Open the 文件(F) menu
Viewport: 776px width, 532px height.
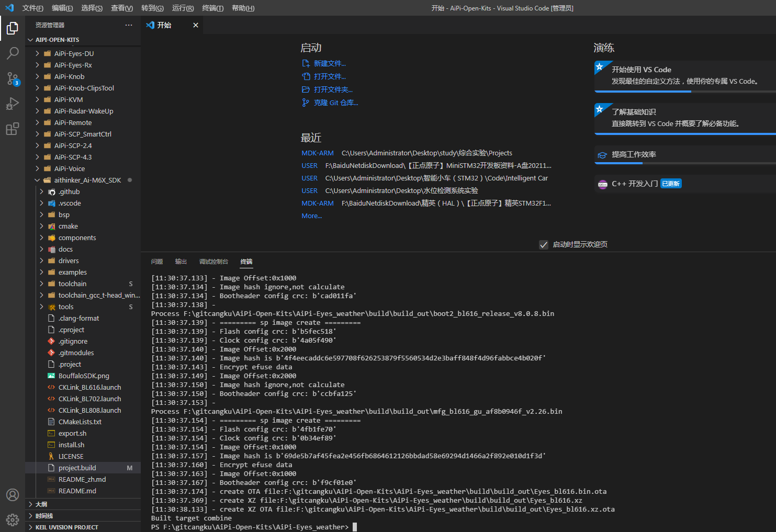(33, 8)
